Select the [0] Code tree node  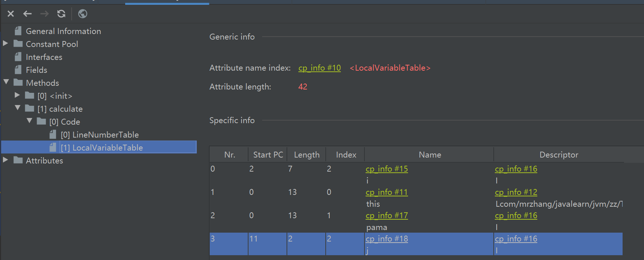[x=65, y=122]
